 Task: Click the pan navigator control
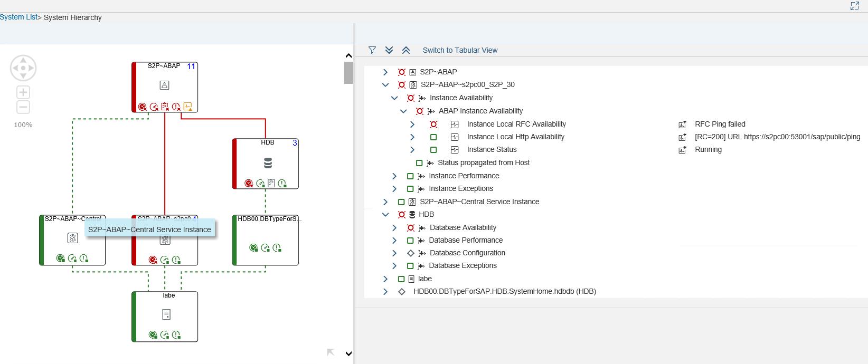tap(23, 68)
